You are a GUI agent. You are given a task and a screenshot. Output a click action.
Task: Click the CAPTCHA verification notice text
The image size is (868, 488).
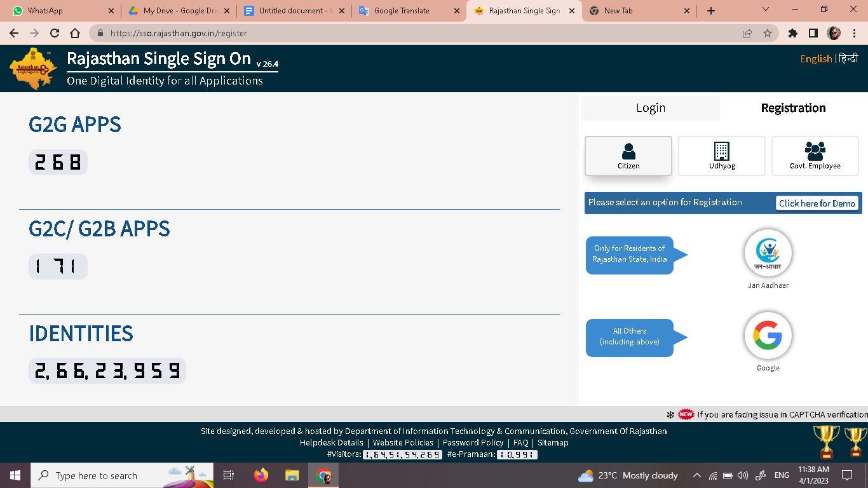[782, 414]
